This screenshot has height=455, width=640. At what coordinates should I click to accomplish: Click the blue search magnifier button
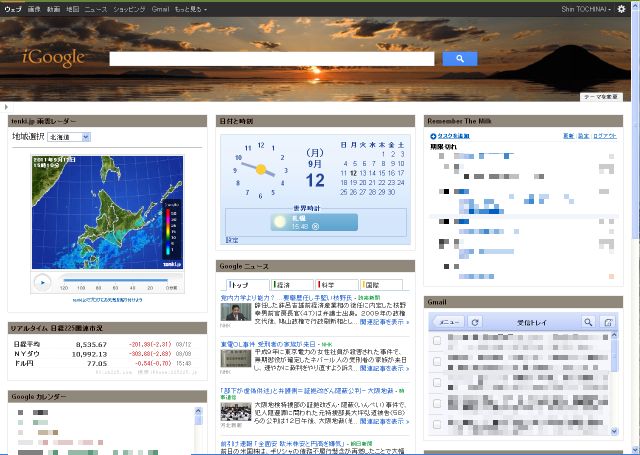460,59
